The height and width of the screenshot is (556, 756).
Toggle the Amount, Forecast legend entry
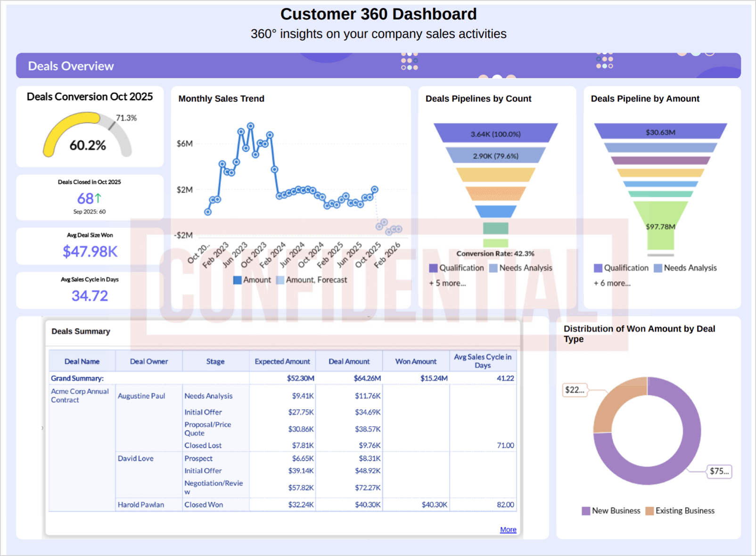coord(312,280)
